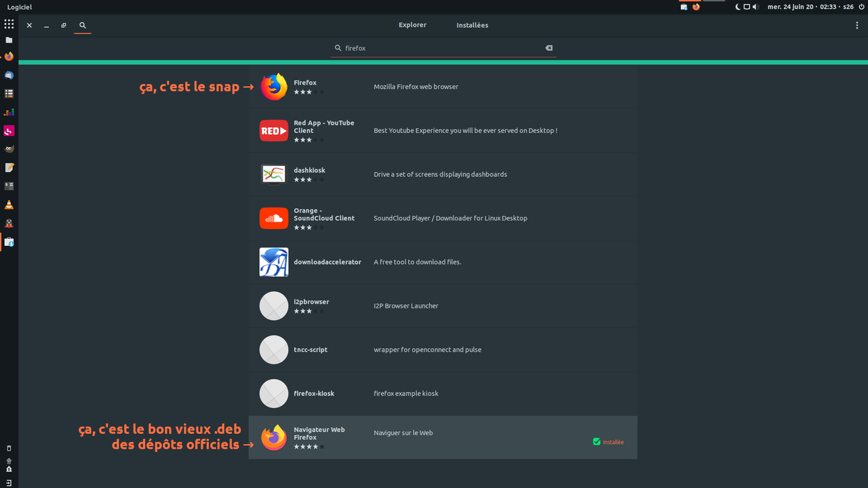Click the 'Firefox' title of the snap result
This screenshot has height=488, width=868.
tap(305, 83)
